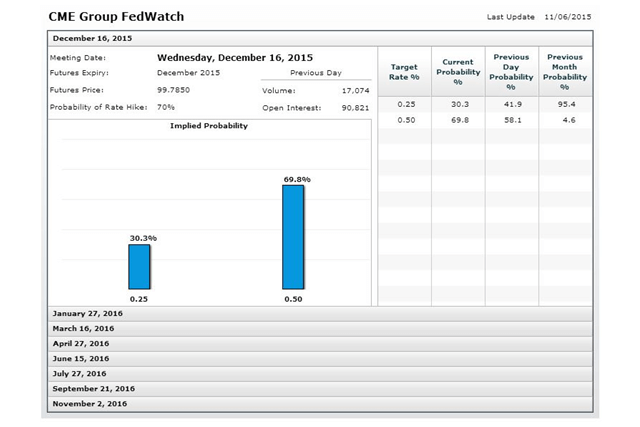Viewport: 640px width, 427px height.
Task: Click the open interest value 90,821
Action: tap(356, 108)
